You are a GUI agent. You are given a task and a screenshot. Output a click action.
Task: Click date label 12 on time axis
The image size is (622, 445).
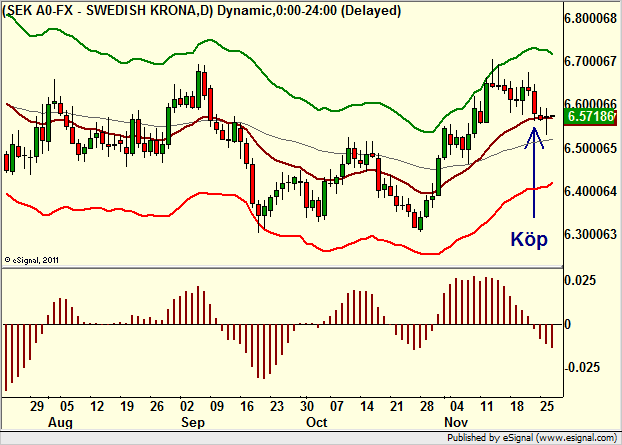pyautogui.click(x=97, y=407)
